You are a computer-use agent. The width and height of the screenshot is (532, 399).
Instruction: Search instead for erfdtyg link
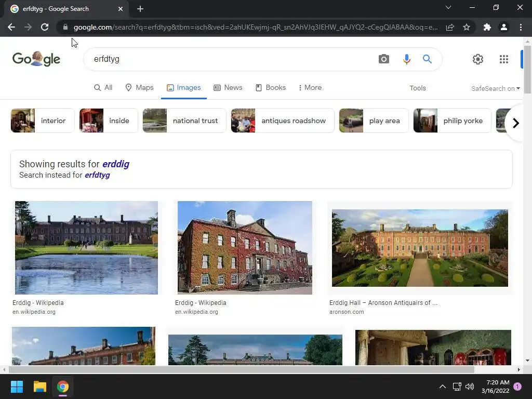[97, 175]
